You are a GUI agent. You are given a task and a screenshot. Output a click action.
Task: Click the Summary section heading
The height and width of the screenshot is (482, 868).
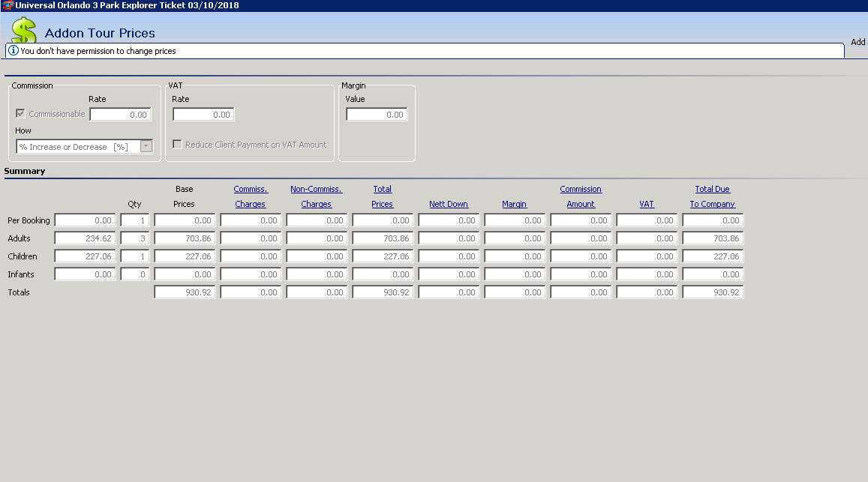tap(24, 171)
